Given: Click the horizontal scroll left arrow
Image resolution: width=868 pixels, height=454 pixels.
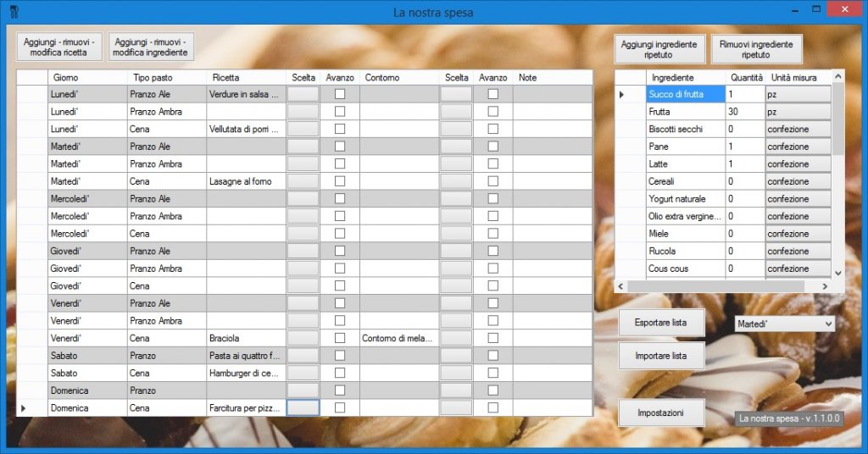Looking at the screenshot, I should pyautogui.click(x=620, y=286).
